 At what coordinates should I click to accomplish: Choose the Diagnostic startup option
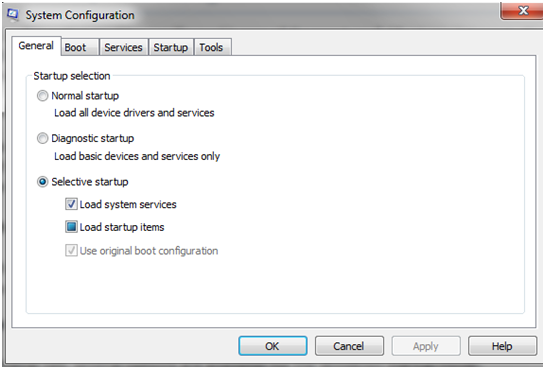(x=42, y=139)
